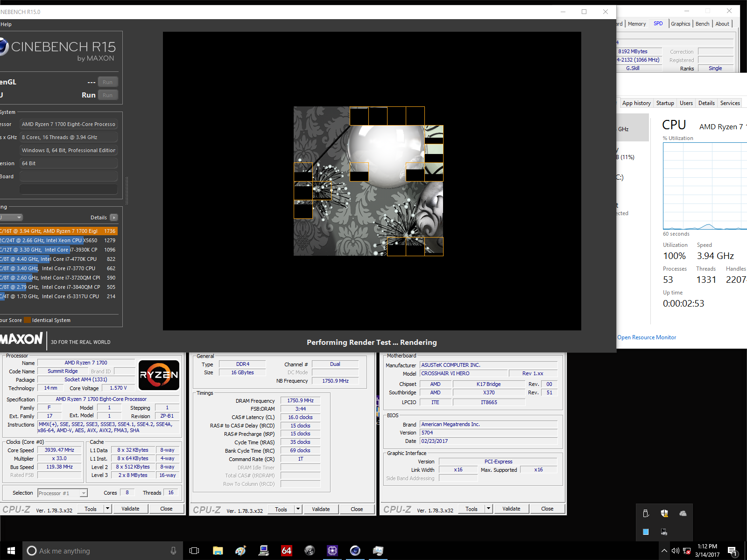Switch to the Cinebench taskbar icon
Image resolution: width=747 pixels, height=560 pixels.
(x=355, y=551)
